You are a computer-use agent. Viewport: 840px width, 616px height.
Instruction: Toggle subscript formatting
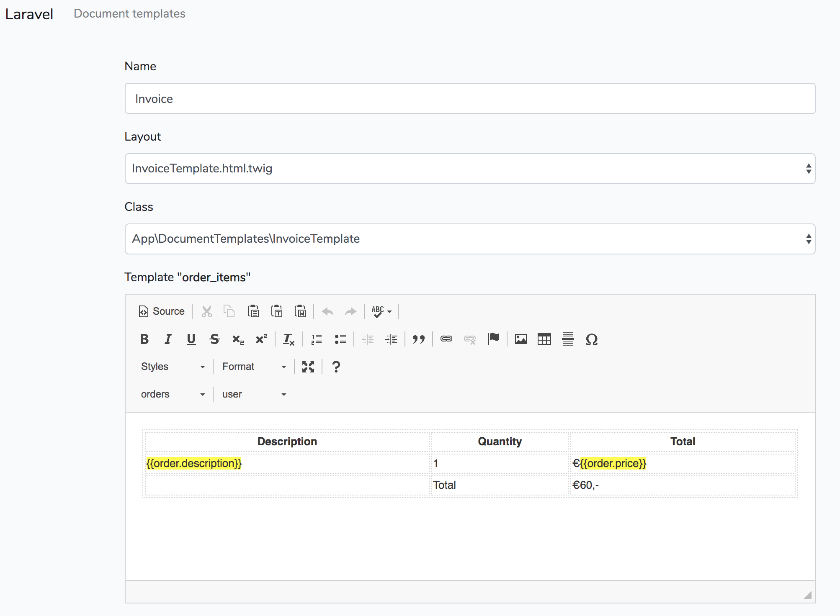(237, 339)
